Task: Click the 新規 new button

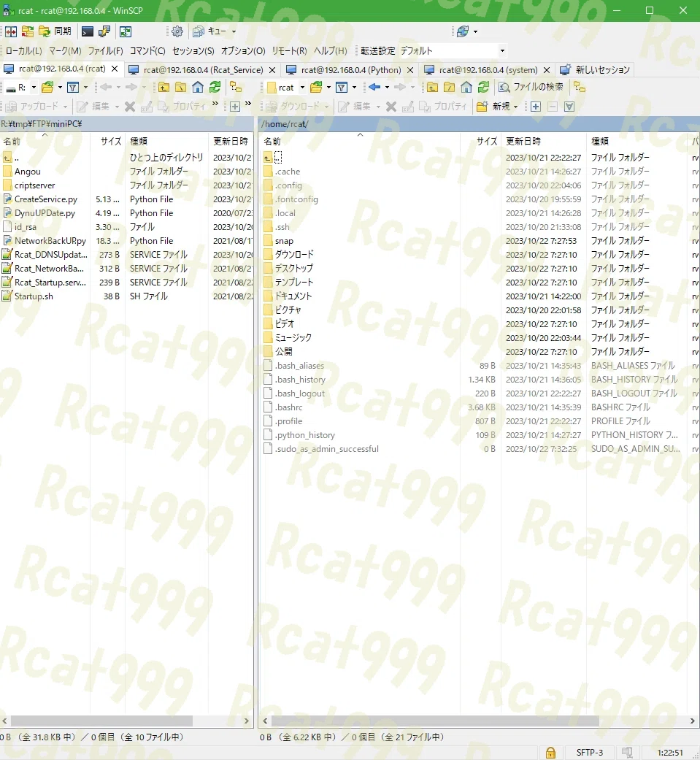Action: [493, 107]
